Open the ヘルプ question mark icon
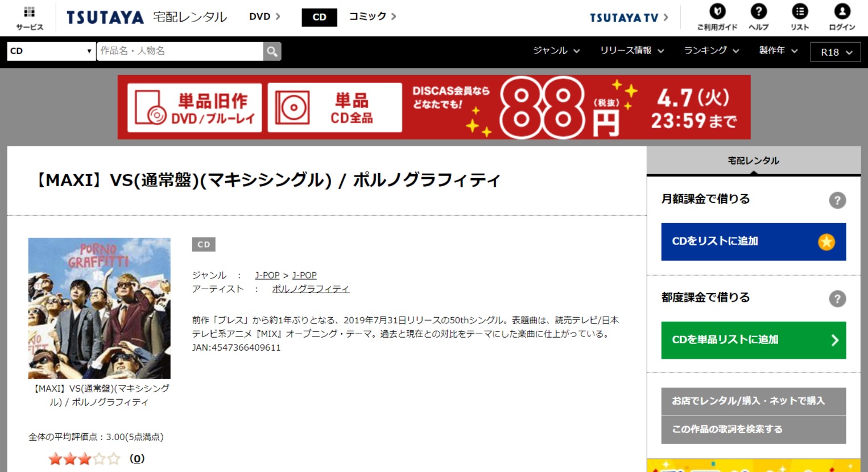 [758, 11]
